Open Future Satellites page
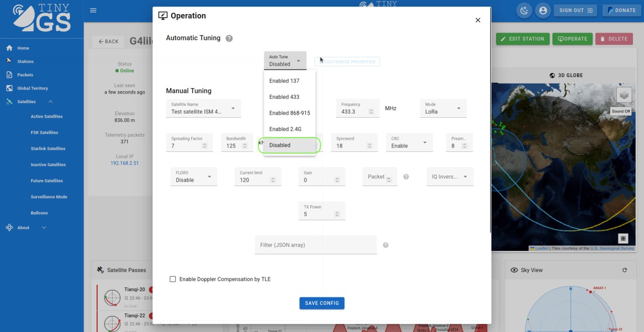 pyautogui.click(x=47, y=181)
